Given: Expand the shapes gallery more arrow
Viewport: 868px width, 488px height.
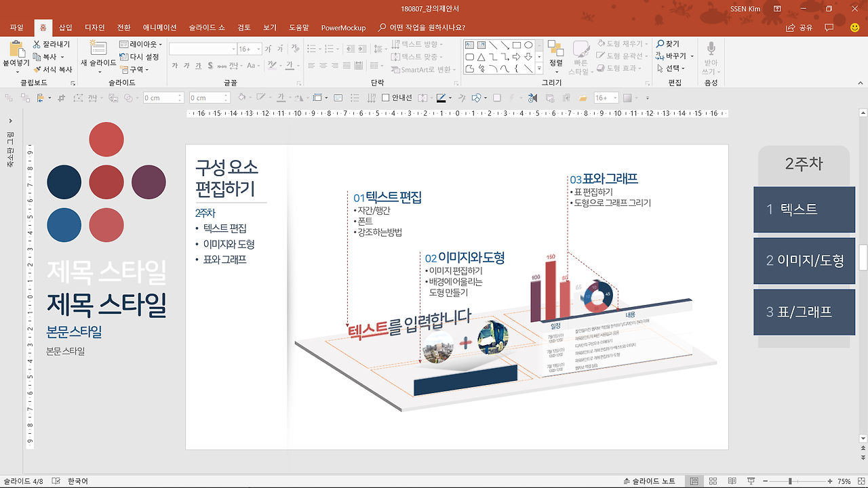Looking at the screenshot, I should [539, 68].
